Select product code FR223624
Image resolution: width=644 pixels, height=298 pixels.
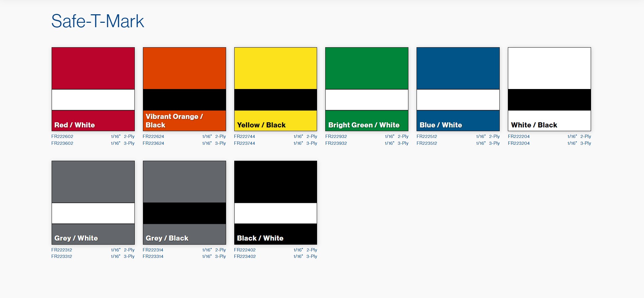click(x=153, y=143)
